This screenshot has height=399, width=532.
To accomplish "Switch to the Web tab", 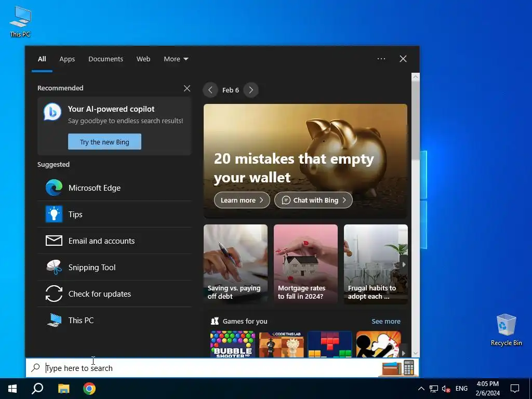I will pyautogui.click(x=143, y=59).
